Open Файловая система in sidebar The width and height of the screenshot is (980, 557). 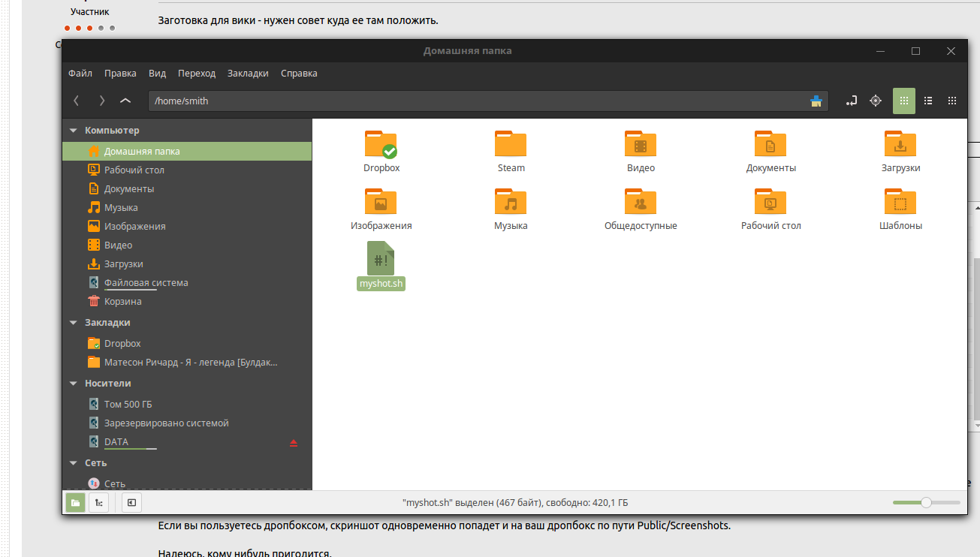[x=187, y=283]
